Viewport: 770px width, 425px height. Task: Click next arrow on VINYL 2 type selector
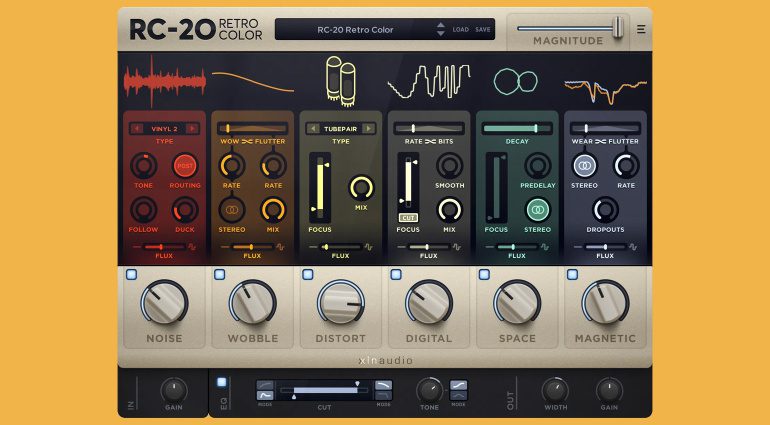pyautogui.click(x=191, y=129)
